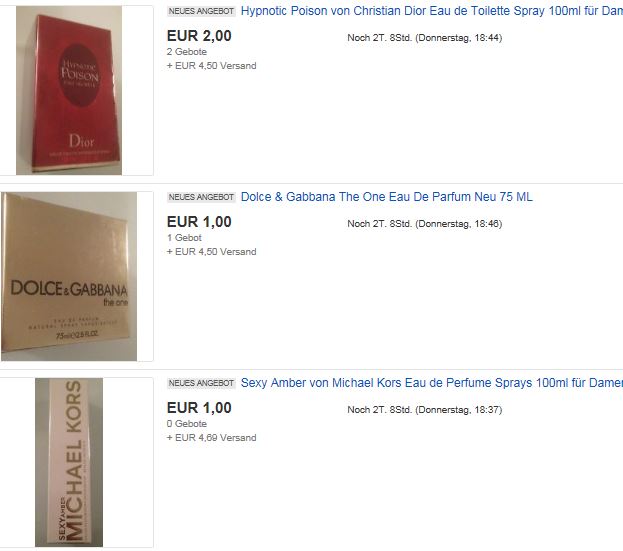Click the red Dior Hypnotic Poison thumbnail

point(69,91)
